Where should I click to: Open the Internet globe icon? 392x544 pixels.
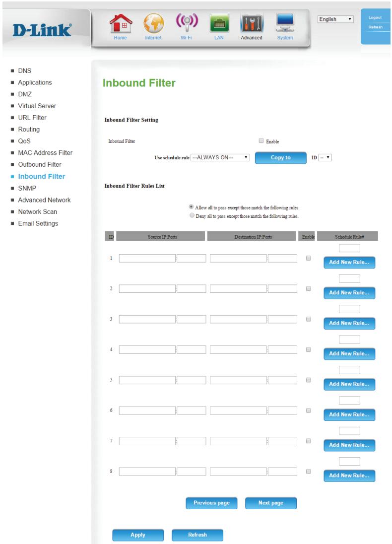coord(153,23)
